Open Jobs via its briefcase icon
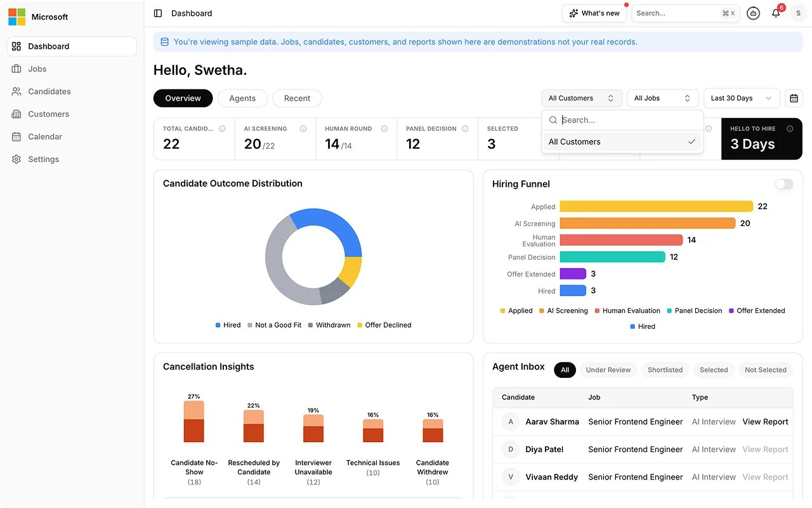 click(x=16, y=69)
